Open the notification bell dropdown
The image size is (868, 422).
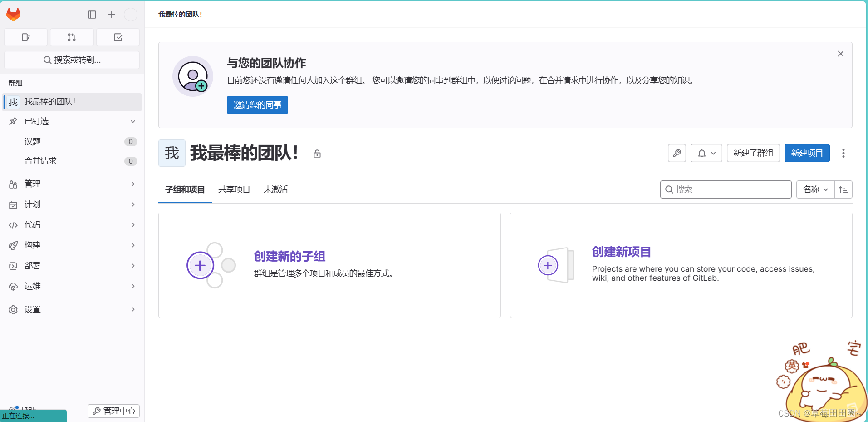(x=706, y=153)
